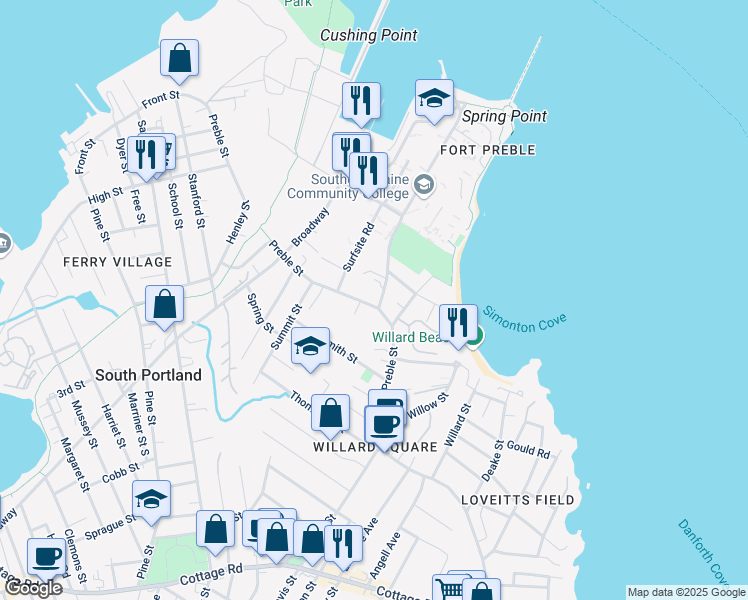This screenshot has height=600, width=748.
Task: Click the restaurant marker near Dyer St
Action: pyautogui.click(x=147, y=155)
